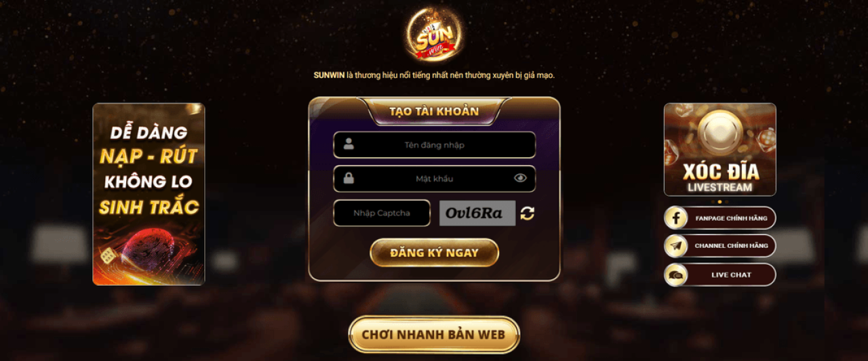Focus the Nhập Captcha input field

[382, 213]
